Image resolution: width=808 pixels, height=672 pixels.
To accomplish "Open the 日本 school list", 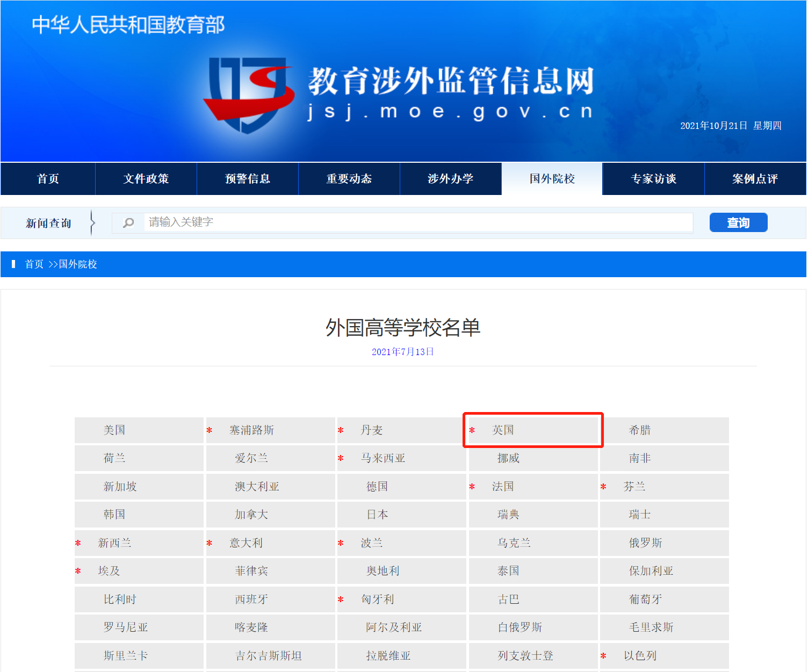I will pyautogui.click(x=377, y=515).
